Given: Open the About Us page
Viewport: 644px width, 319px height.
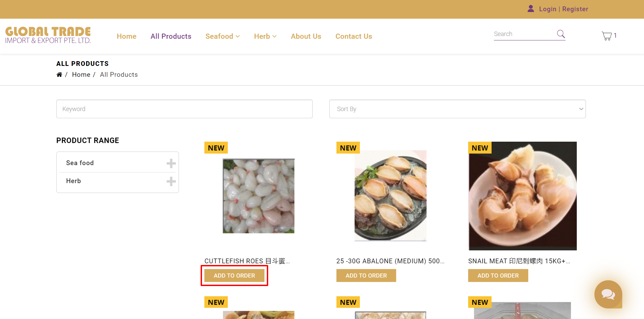Looking at the screenshot, I should [x=306, y=36].
